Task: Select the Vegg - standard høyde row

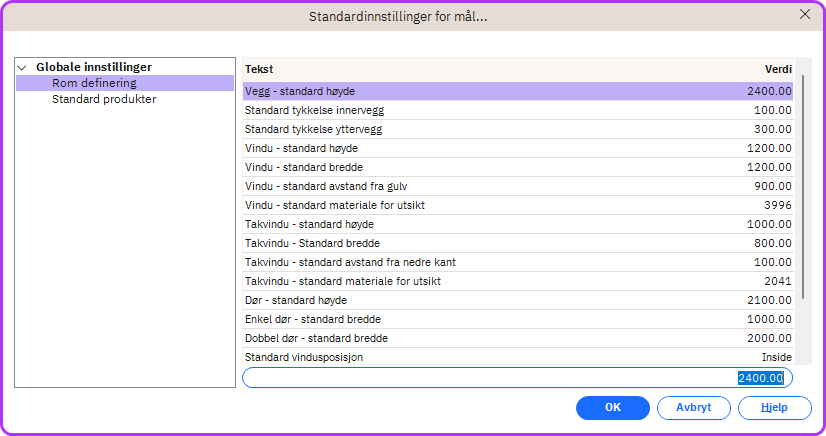Action: point(518,91)
